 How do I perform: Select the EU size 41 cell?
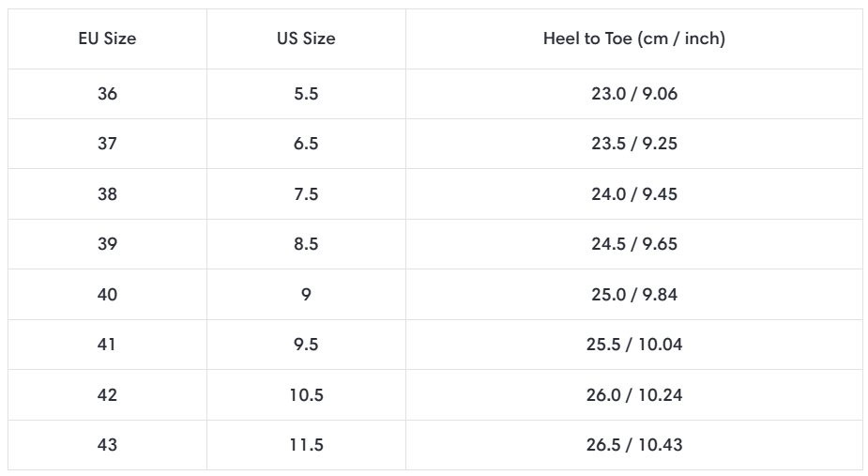107,345
